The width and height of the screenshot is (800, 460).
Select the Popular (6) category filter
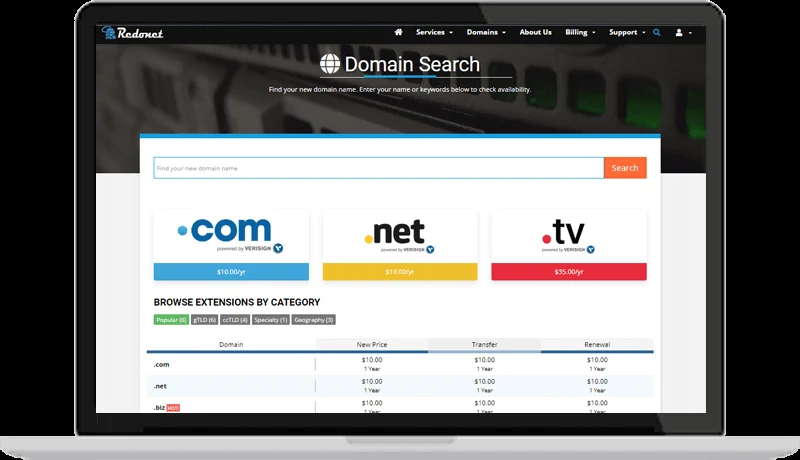coord(171,320)
